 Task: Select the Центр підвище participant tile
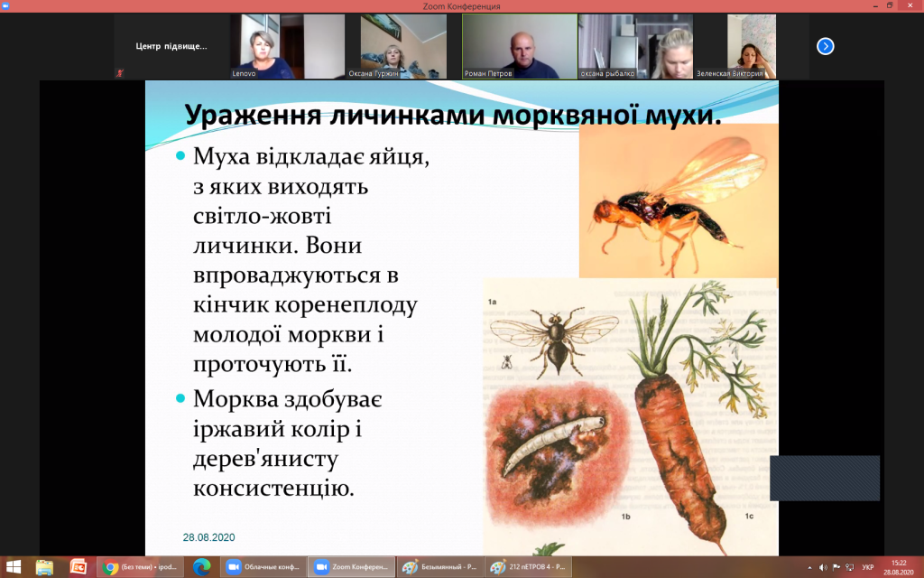coord(171,46)
